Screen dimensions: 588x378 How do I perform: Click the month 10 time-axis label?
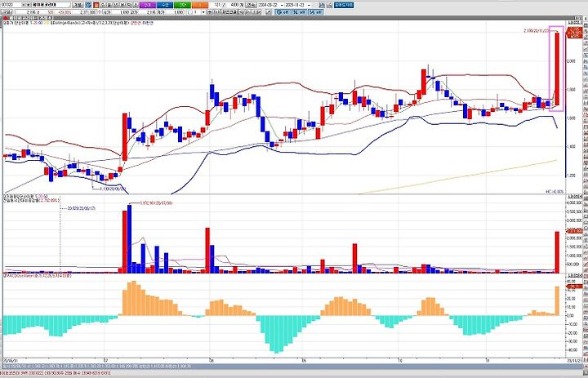pos(401,360)
